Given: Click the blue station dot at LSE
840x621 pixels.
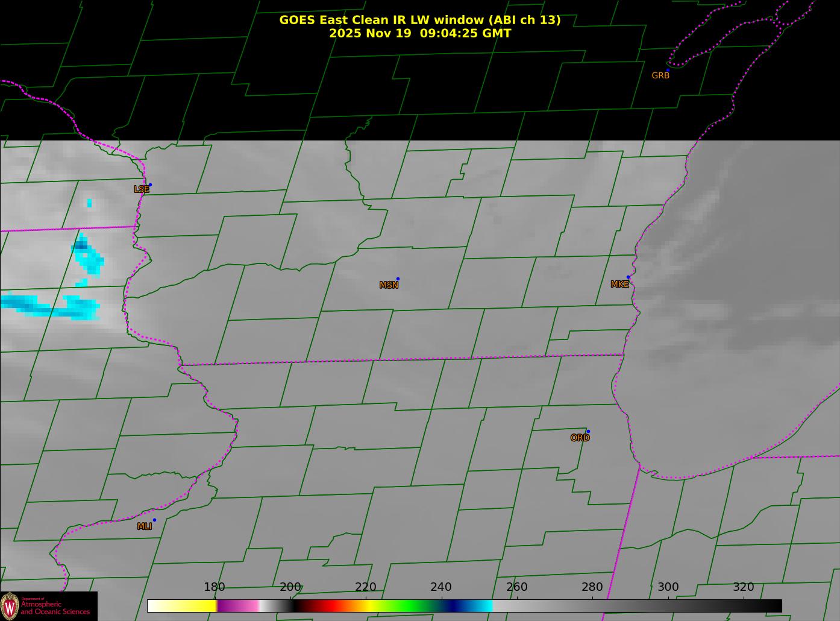Looking at the screenshot, I should 150,185.
